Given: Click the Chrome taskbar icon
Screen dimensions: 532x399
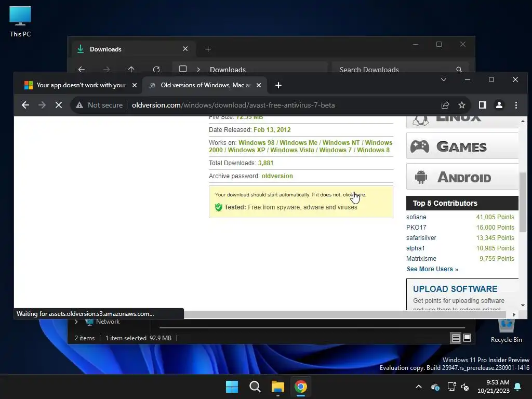Looking at the screenshot, I should (301, 387).
